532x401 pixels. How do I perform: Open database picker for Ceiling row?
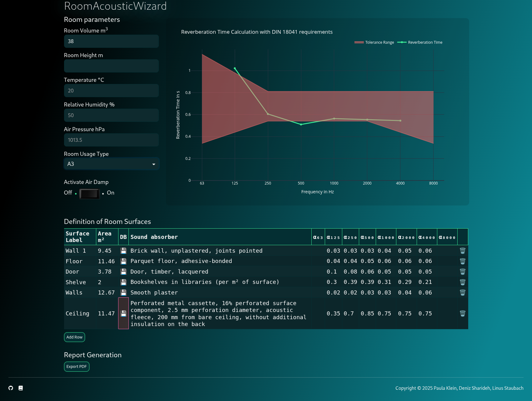tap(123, 313)
